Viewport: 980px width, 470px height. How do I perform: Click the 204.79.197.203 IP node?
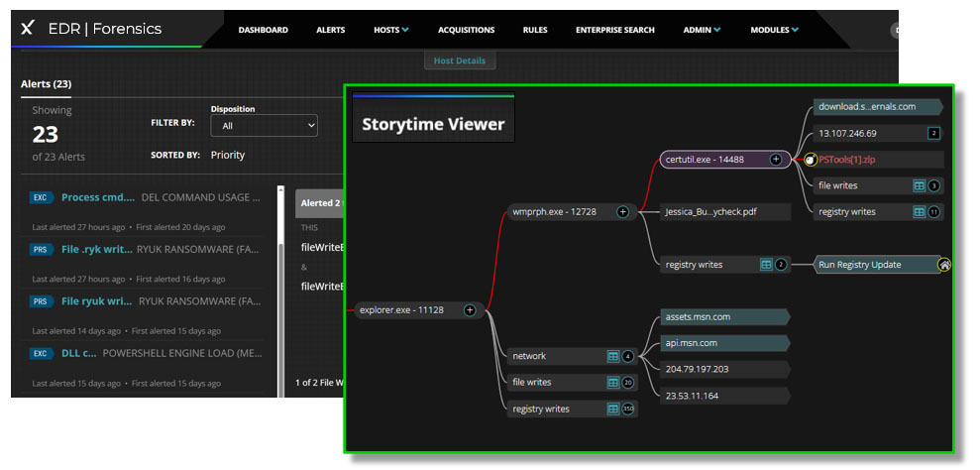pos(725,369)
